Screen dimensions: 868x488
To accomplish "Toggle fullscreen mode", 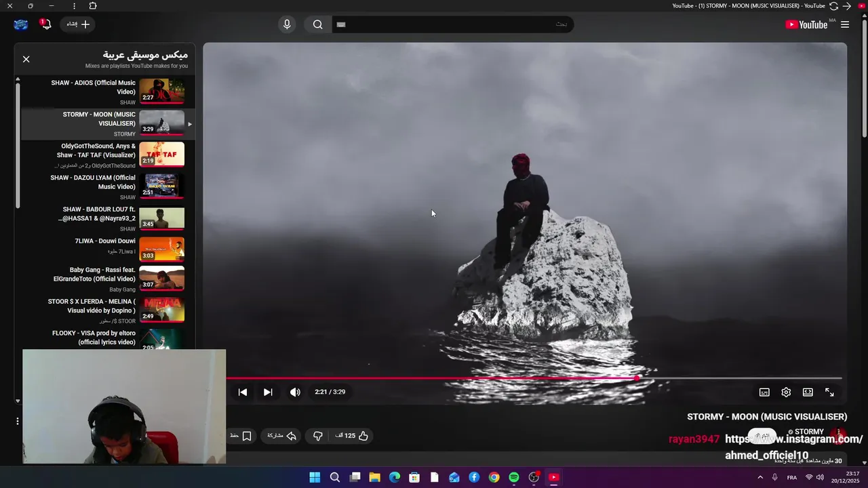I will tap(829, 392).
